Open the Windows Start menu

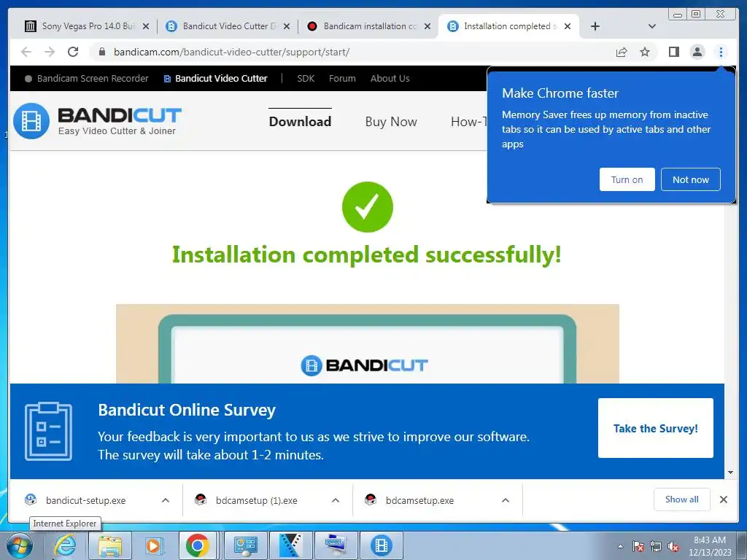[x=19, y=545]
